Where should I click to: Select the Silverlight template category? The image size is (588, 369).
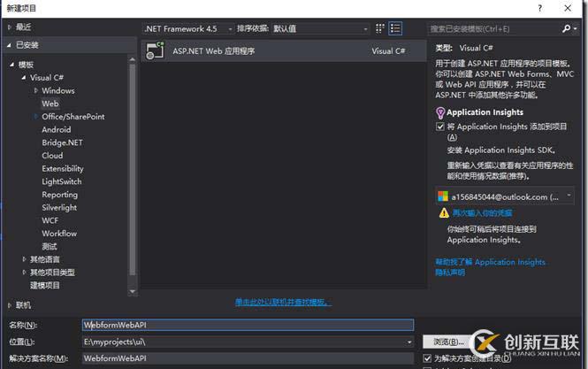tap(59, 208)
